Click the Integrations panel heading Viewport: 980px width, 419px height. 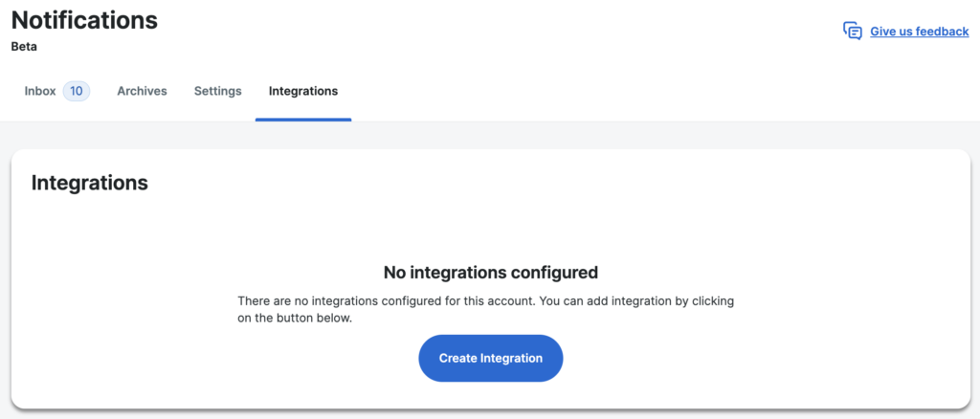point(89,183)
